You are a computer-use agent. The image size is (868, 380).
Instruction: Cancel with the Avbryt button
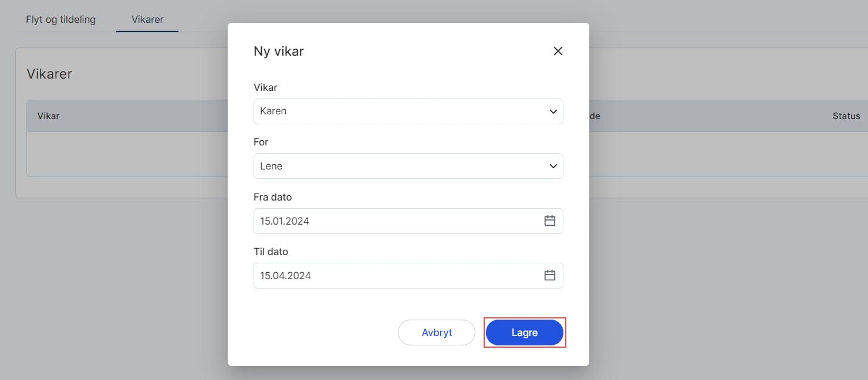(437, 333)
